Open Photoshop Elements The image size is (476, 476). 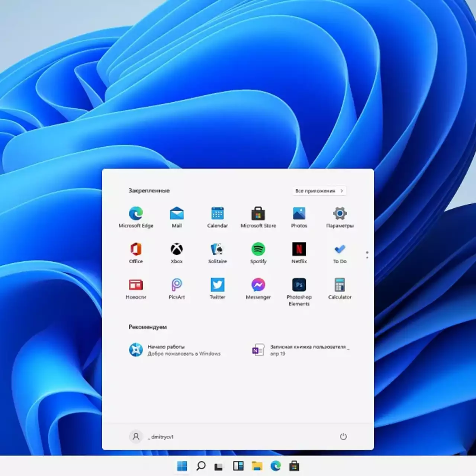pyautogui.click(x=299, y=292)
